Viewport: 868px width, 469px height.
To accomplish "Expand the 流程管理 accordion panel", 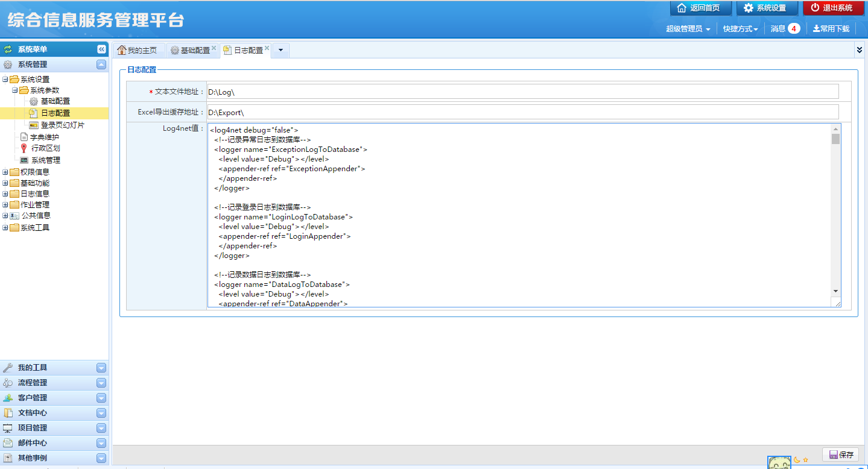I will click(101, 383).
